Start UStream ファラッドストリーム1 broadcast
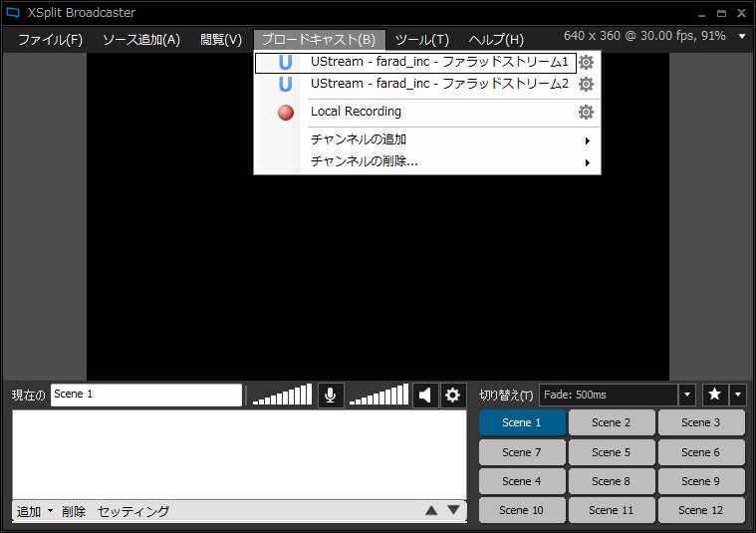This screenshot has height=533, width=756. click(x=415, y=63)
